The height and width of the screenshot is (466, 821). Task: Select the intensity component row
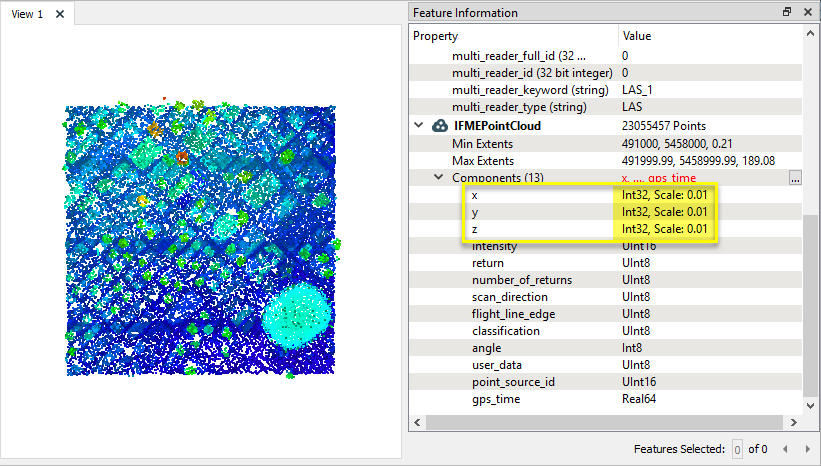(605, 246)
